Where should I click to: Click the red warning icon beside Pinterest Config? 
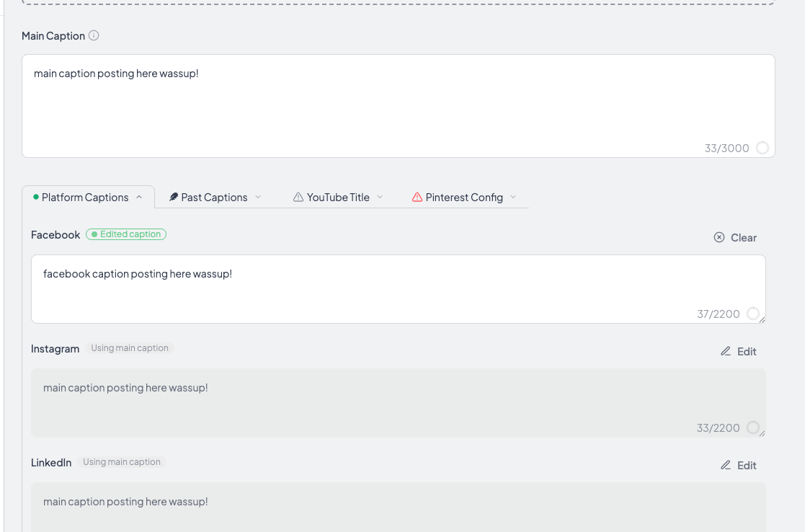click(417, 198)
